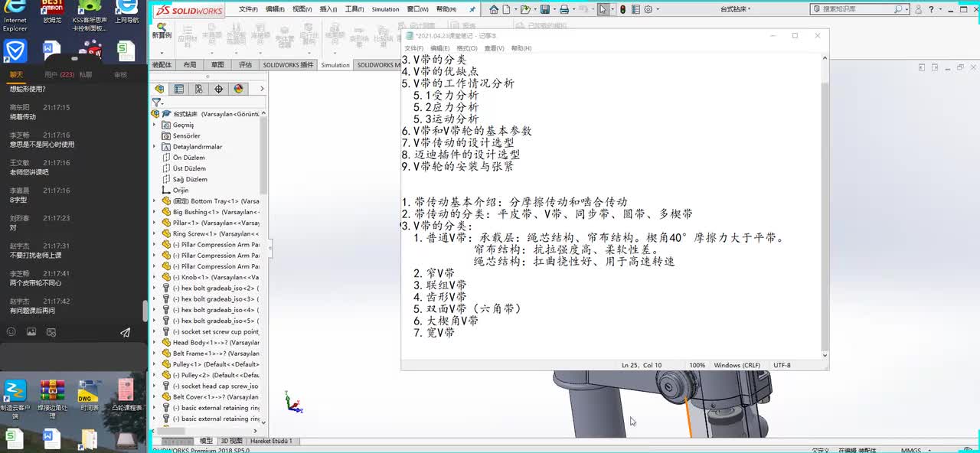980x453 pixels.
Task: Switch to the Hareket Etüdü 1 tab
Action: (272, 441)
